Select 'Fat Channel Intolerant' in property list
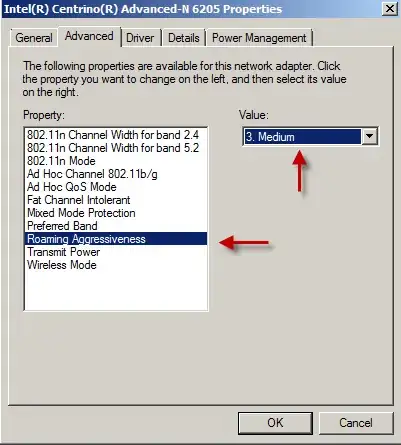This screenshot has width=401, height=445. click(x=116, y=200)
